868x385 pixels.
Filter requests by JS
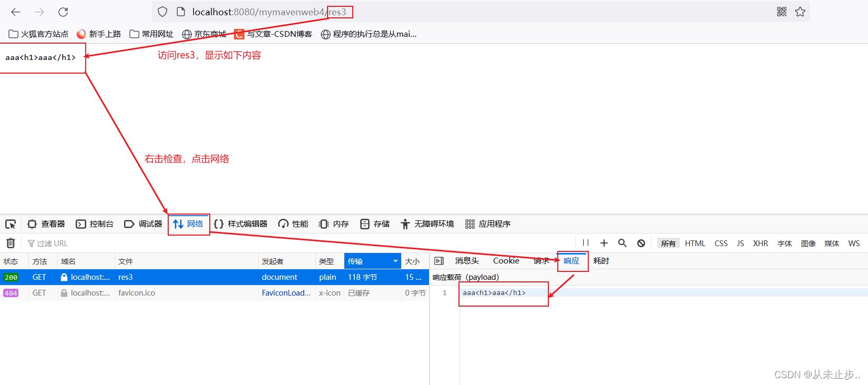coord(740,243)
